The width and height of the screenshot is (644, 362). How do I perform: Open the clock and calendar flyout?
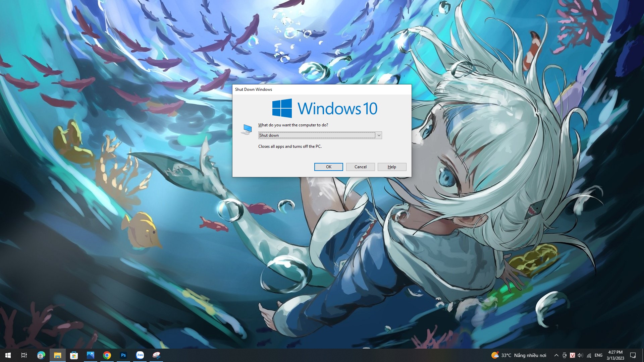pos(615,355)
